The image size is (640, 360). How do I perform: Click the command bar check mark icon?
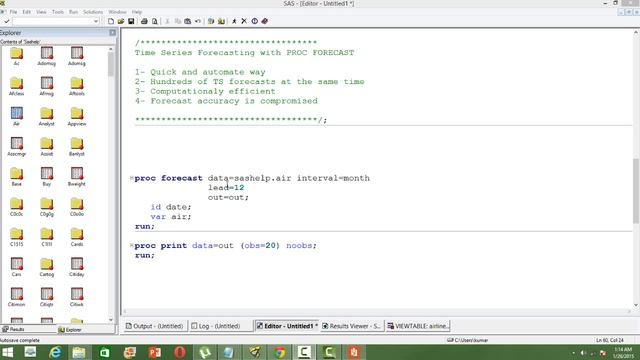7,21
